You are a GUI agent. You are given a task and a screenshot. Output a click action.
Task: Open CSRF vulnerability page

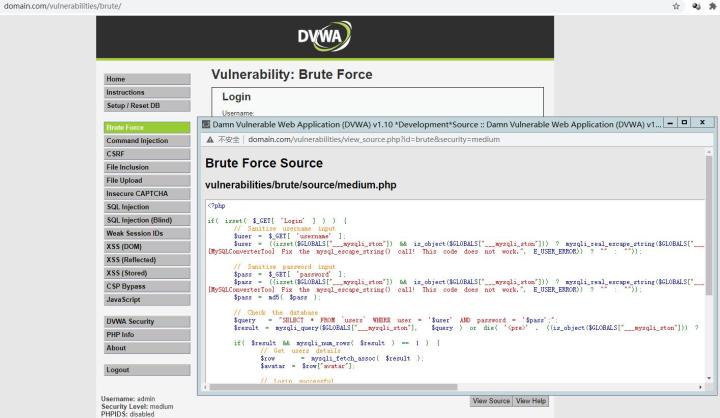(x=147, y=154)
